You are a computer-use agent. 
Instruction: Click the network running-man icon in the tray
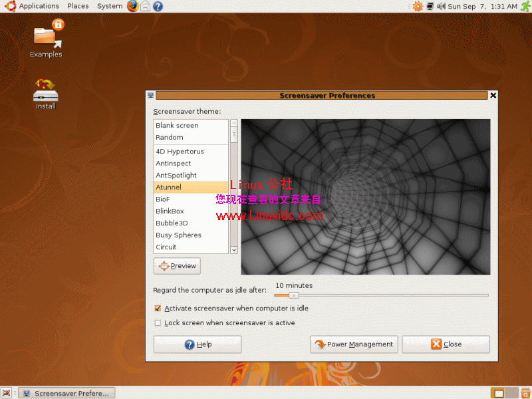tap(525, 6)
